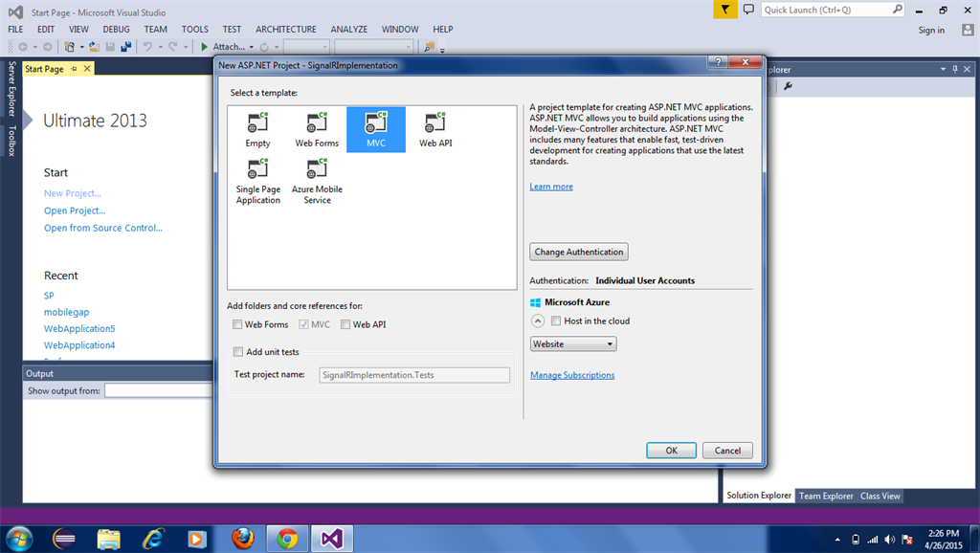The height and width of the screenshot is (553, 980).
Task: Click the dialog help question mark button
Action: point(718,62)
